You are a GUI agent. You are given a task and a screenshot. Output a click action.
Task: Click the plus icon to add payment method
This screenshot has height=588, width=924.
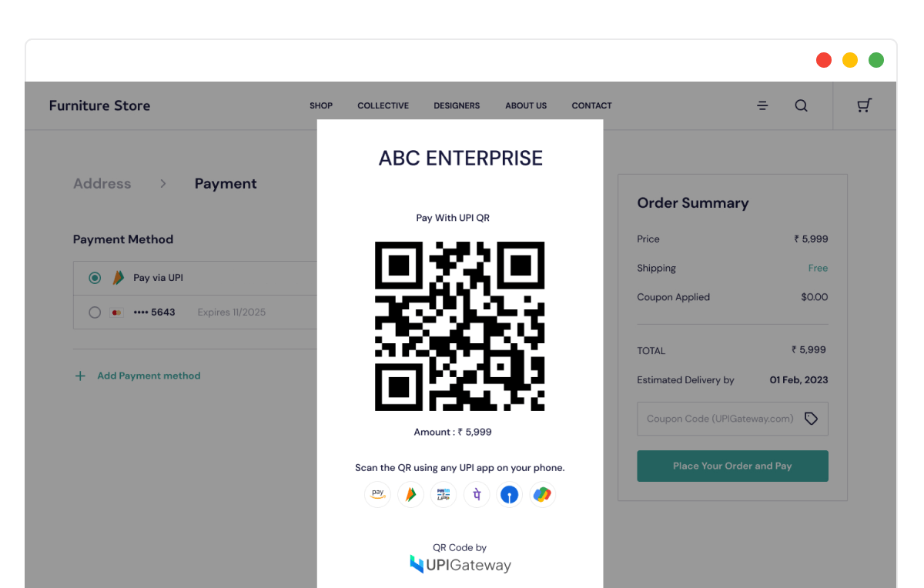tap(80, 376)
